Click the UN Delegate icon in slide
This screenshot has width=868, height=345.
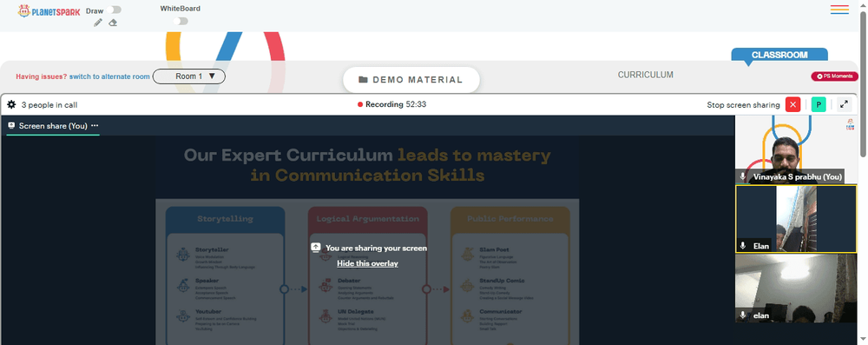pyautogui.click(x=325, y=316)
